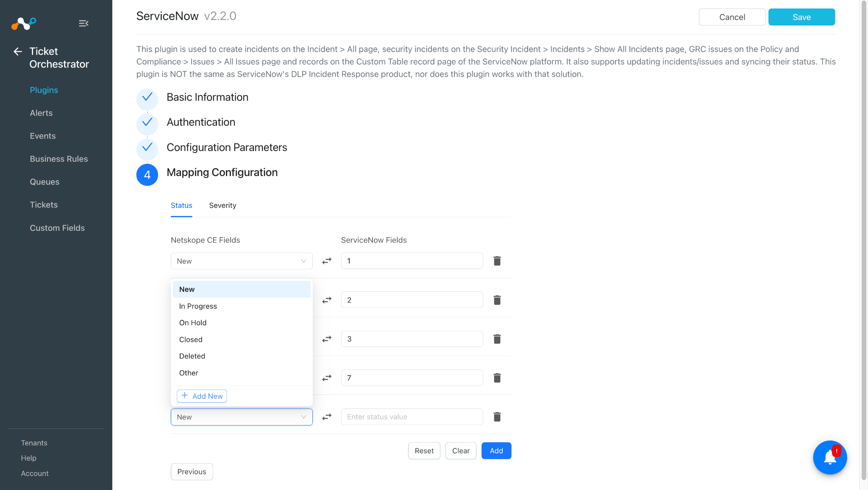The height and width of the screenshot is (490, 868).
Task: Click the step 4 Mapping Configuration circle
Action: click(147, 174)
